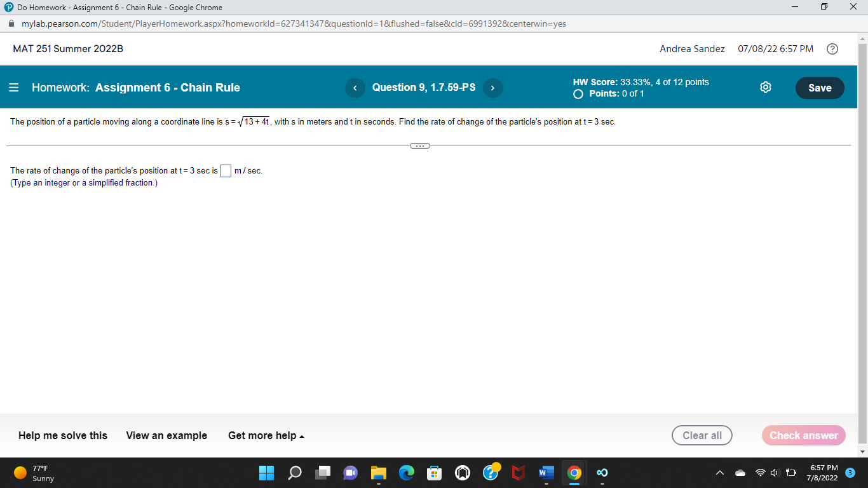This screenshot has height=488, width=868.
Task: Launch Windows Search from the taskbar
Action: point(294,473)
